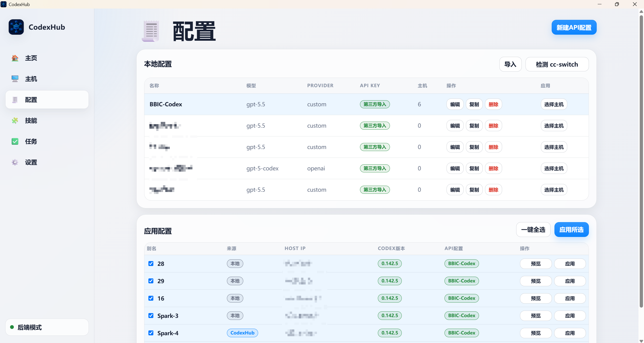The width and height of the screenshot is (644, 343).
Task: Open the 主机 navigation item
Action: click(x=47, y=79)
